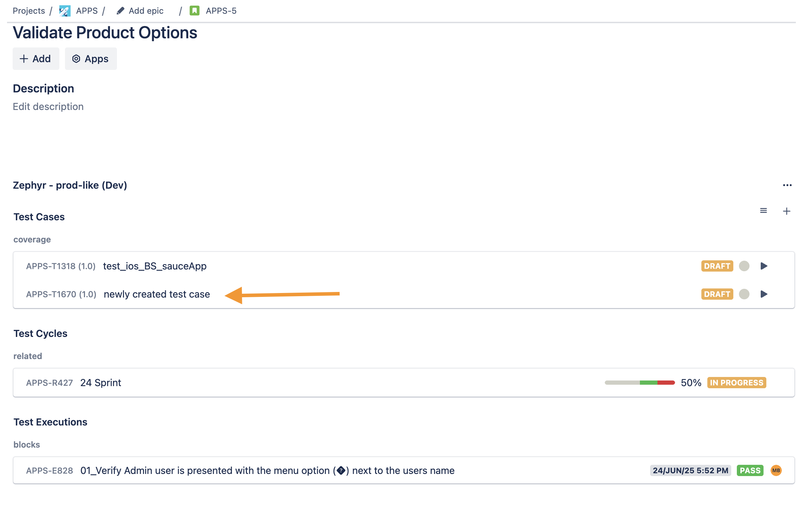
Task: Open the Apps button menu
Action: [91, 59]
